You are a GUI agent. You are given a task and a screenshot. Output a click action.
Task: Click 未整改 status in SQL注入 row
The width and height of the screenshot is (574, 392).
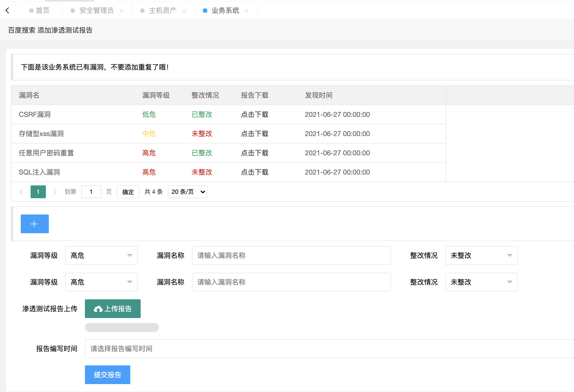pos(202,172)
